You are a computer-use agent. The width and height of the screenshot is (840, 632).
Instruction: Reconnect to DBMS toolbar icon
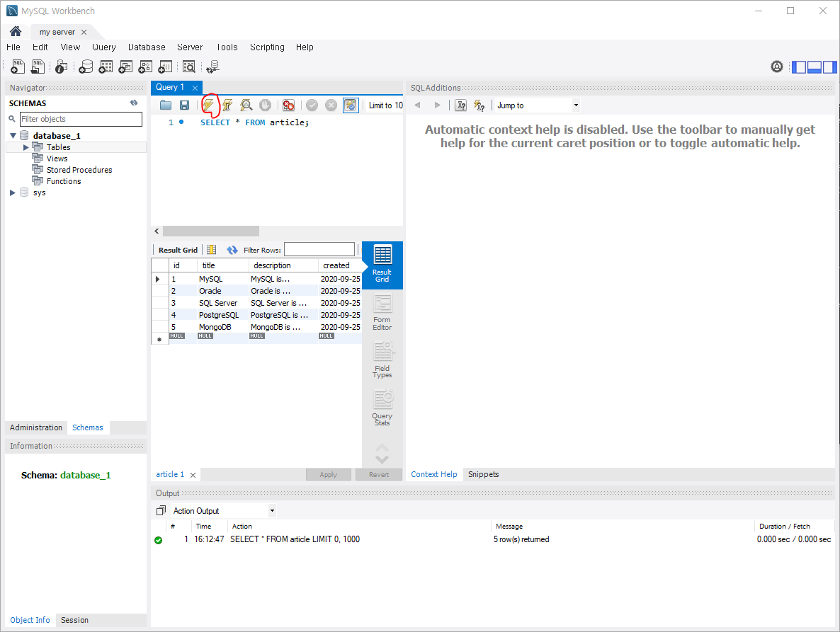click(x=212, y=67)
